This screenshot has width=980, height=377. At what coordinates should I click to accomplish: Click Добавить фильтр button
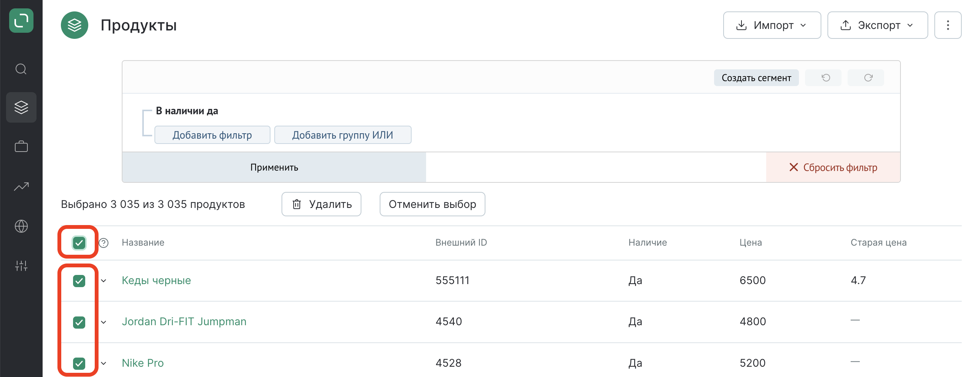[212, 135]
